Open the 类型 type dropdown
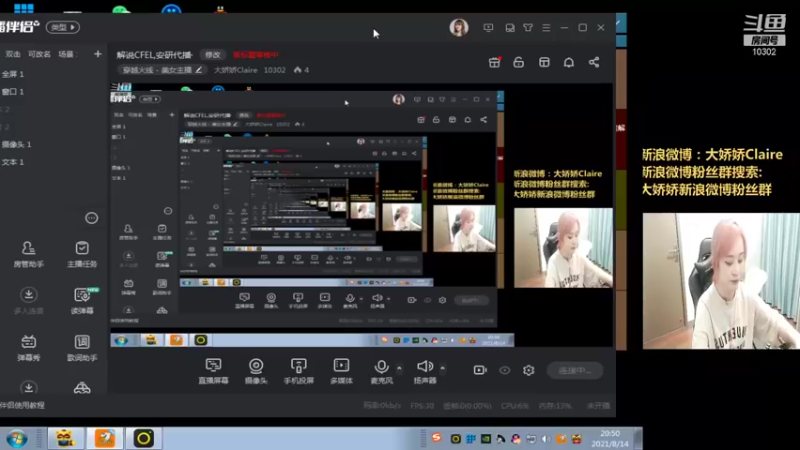This screenshot has height=450, width=800. click(63, 27)
